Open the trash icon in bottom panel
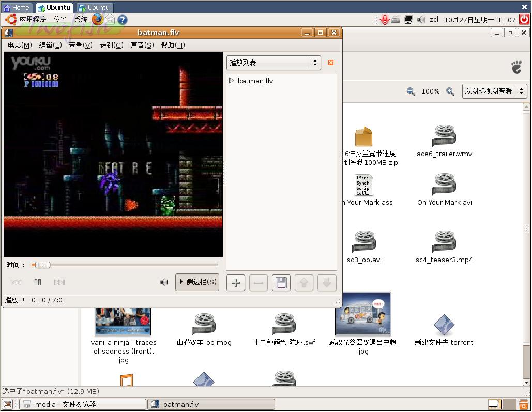 point(524,405)
